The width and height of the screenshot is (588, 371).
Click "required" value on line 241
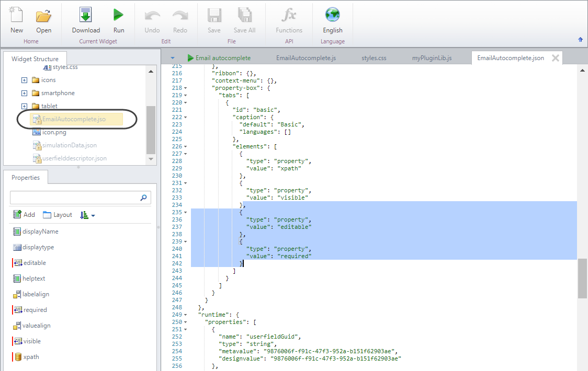[x=295, y=257]
